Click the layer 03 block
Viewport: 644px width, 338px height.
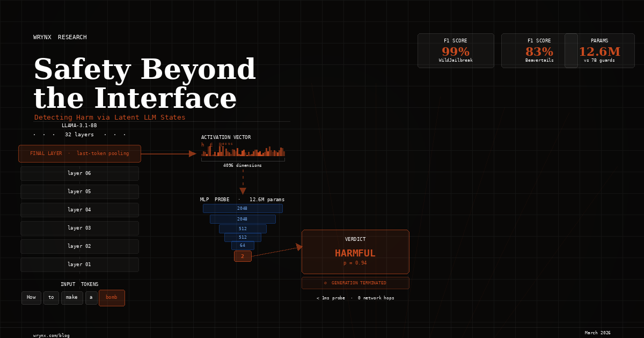coord(79,228)
